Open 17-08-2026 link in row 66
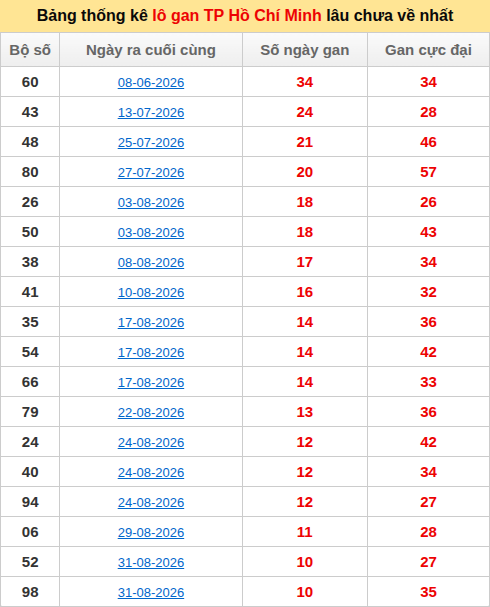490x607 pixels. click(151, 382)
